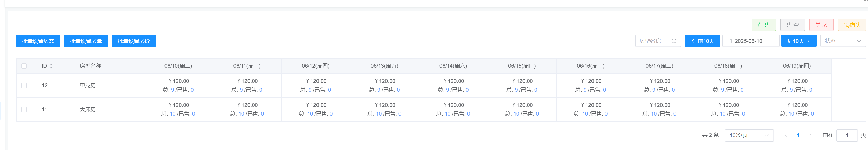Check the row for 电竞房 (ID 12)
This screenshot has width=868, height=150.
click(24, 85)
